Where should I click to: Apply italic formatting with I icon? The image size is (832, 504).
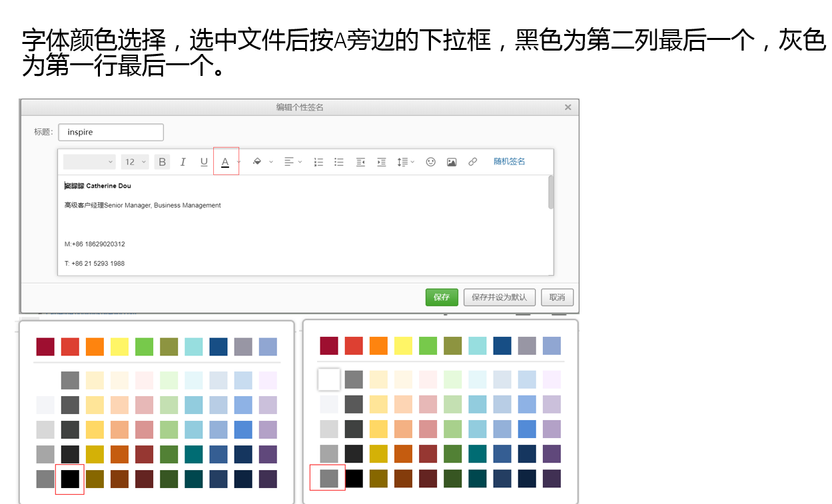[x=183, y=162]
